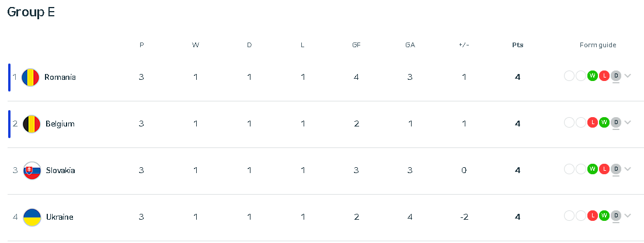
Task: Expand Ukraine's form guide chevron
Action: pyautogui.click(x=628, y=216)
